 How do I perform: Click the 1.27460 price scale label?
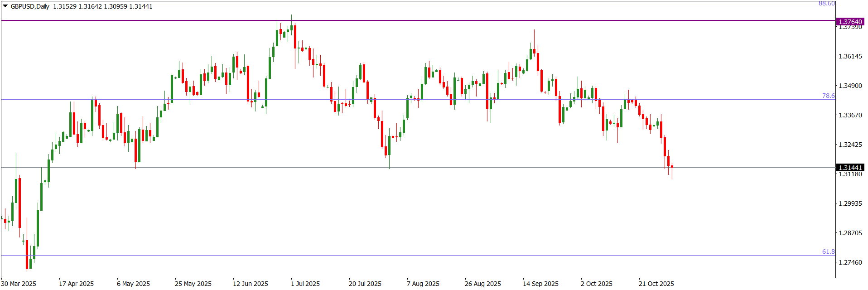tap(850, 262)
